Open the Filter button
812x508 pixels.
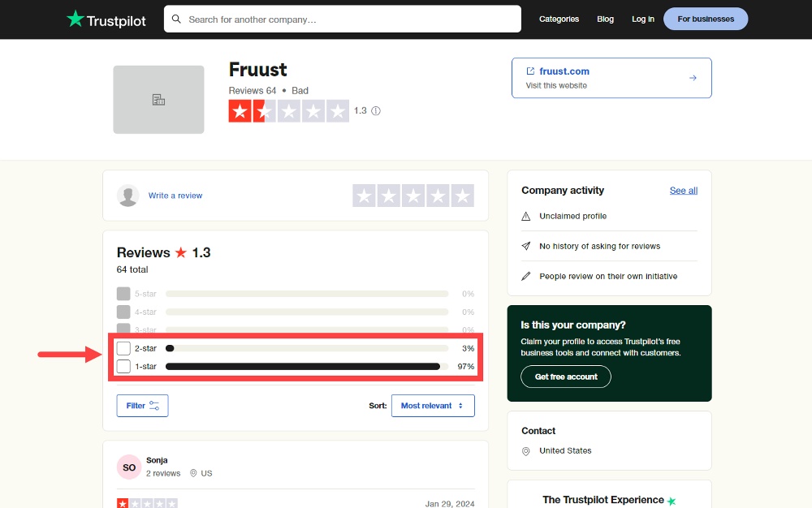(142, 406)
